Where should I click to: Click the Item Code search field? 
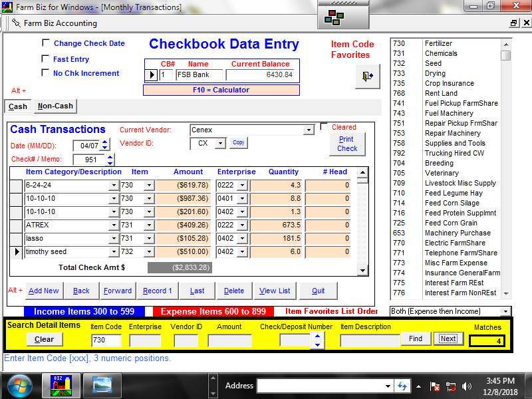106,340
